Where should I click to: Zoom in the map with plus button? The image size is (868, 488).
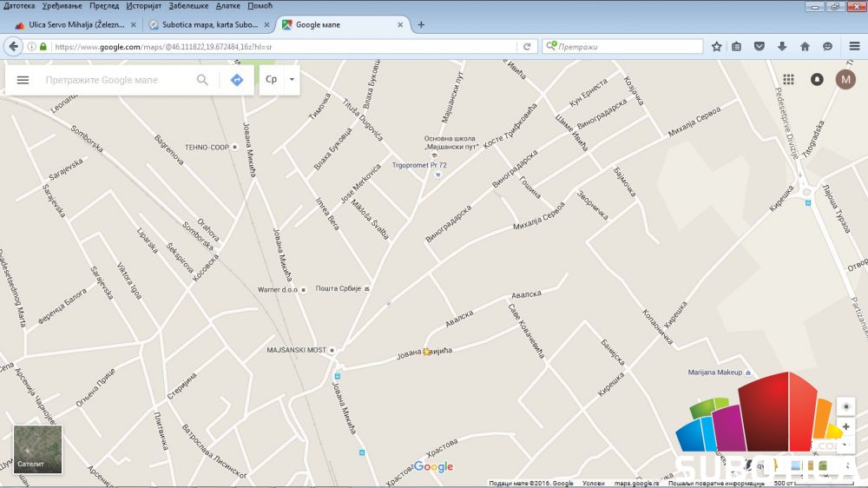point(845,427)
